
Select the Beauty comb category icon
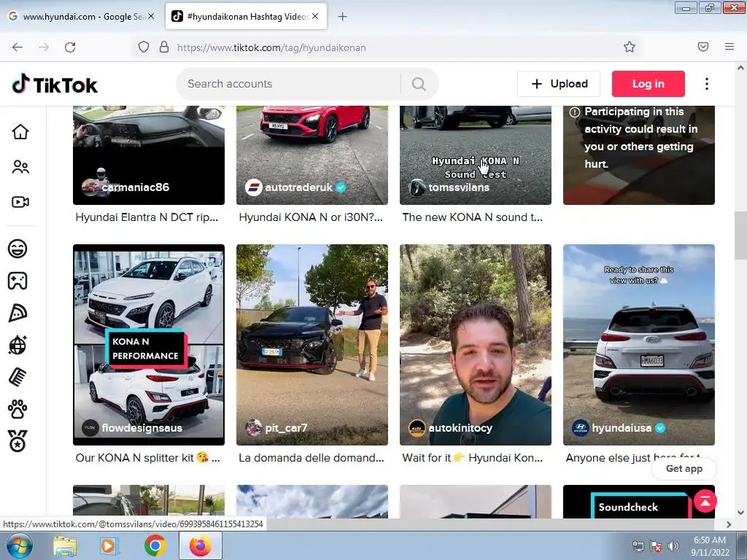18,377
